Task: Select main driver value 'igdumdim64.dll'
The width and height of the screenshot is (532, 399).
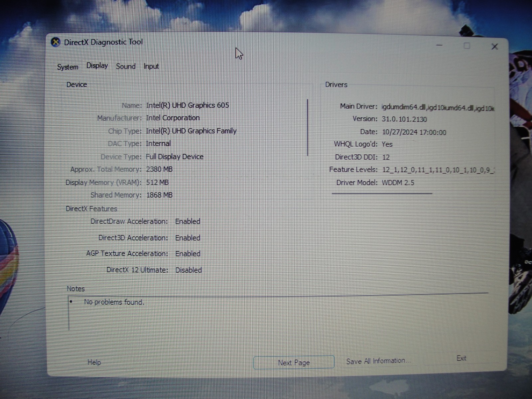Action: pyautogui.click(x=403, y=107)
